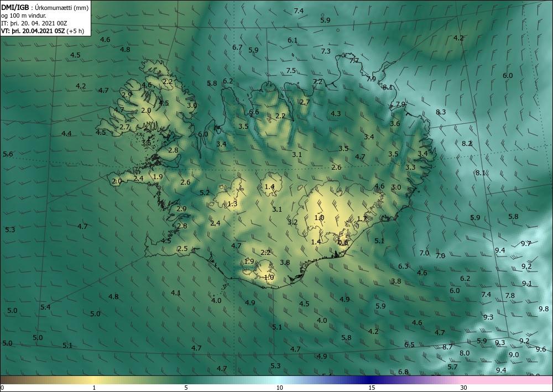Viewport: 553px width, 392px height.
Task: Click the map value 7.2
Action: coord(318,81)
